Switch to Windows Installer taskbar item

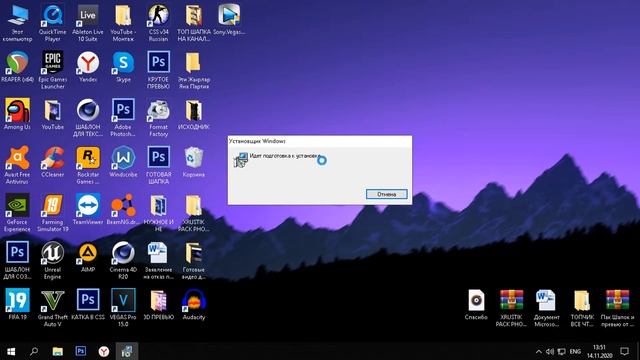click(127, 351)
